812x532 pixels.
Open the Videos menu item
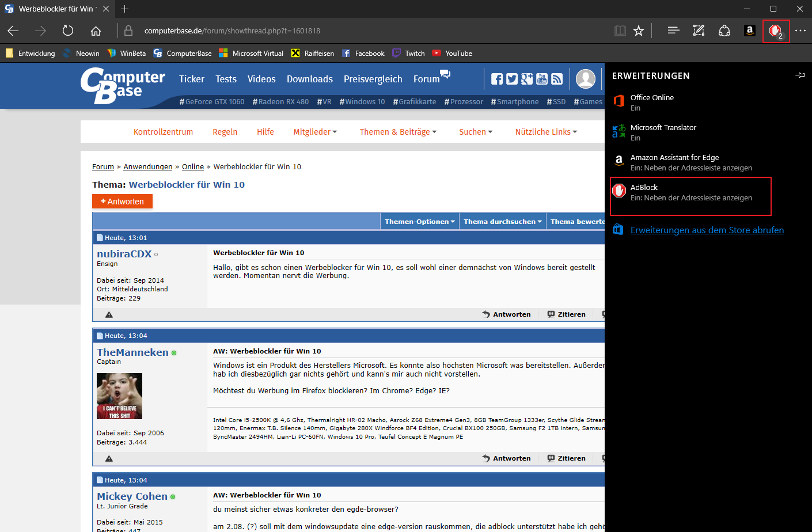(261, 79)
